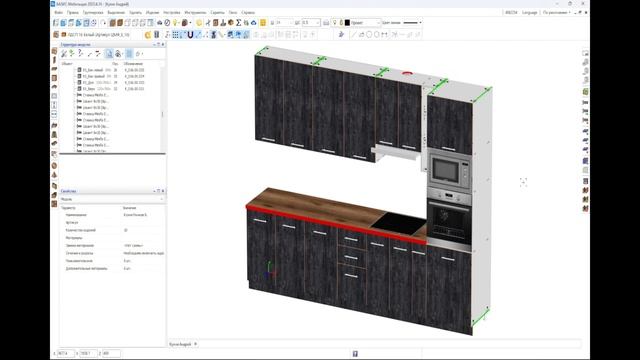Open the Справка menu

[x=248, y=13]
